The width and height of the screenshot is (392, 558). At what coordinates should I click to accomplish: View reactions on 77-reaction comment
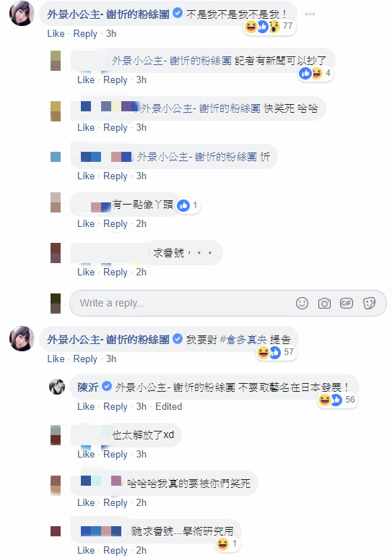point(269,26)
